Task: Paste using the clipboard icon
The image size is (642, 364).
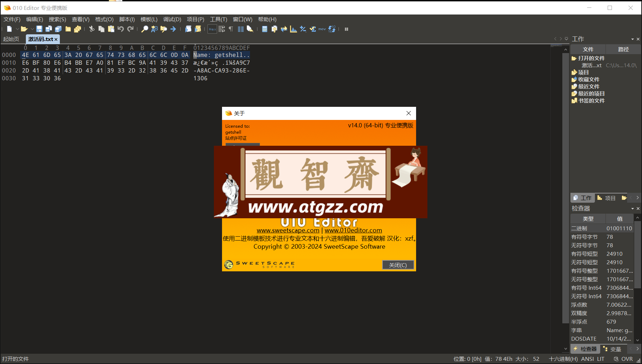Action: coord(111,29)
